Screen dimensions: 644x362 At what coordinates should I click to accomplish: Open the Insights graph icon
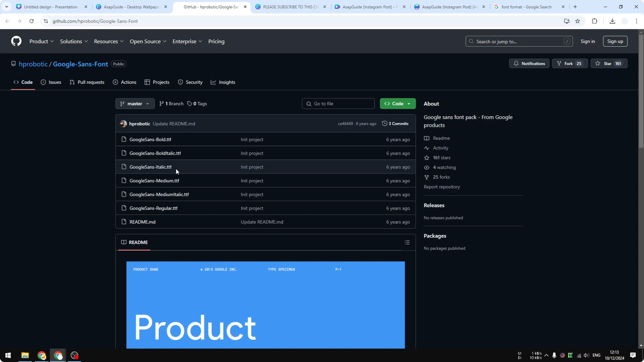213,82
